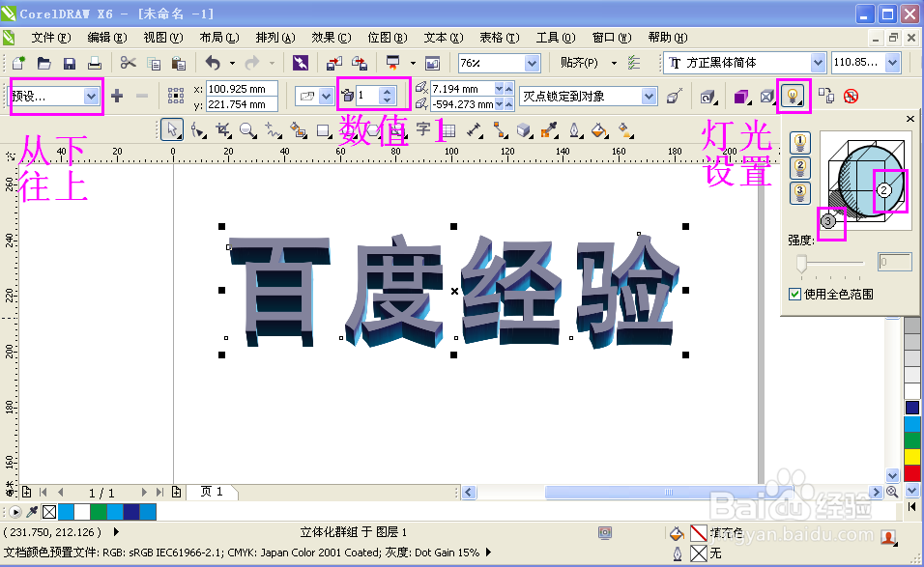Open the 方正黑体简体 font dropdown
Screen dimensions: 924x567
point(818,62)
